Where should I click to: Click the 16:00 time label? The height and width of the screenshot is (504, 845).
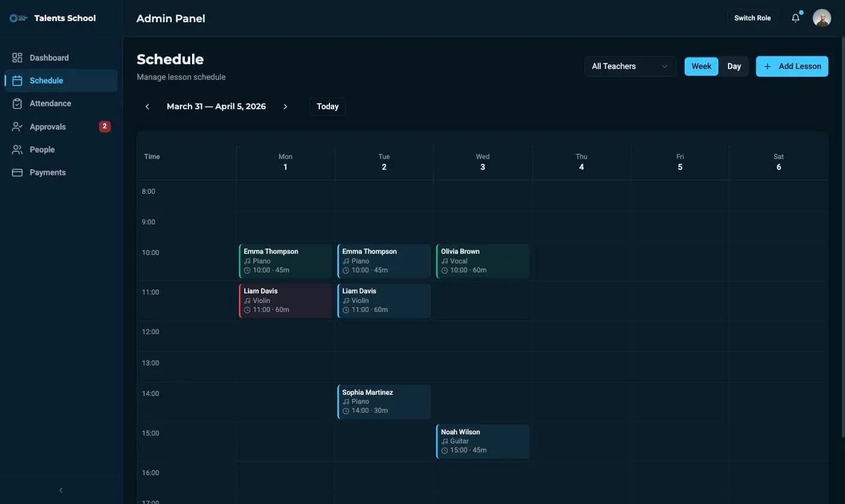coord(151,473)
